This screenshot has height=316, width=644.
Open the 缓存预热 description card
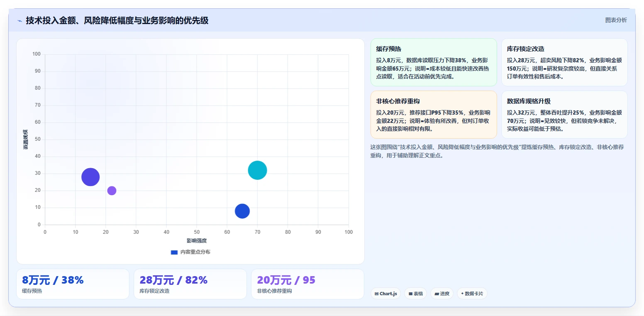click(x=433, y=62)
